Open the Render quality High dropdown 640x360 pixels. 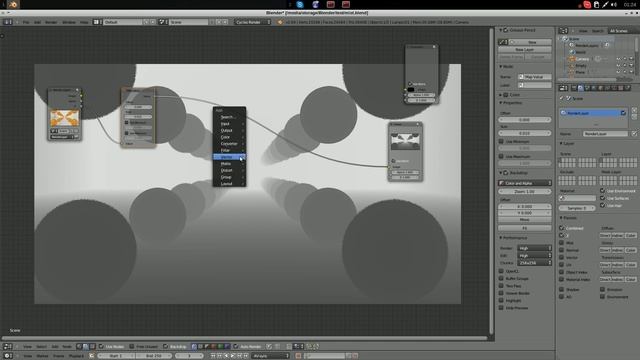(534, 248)
